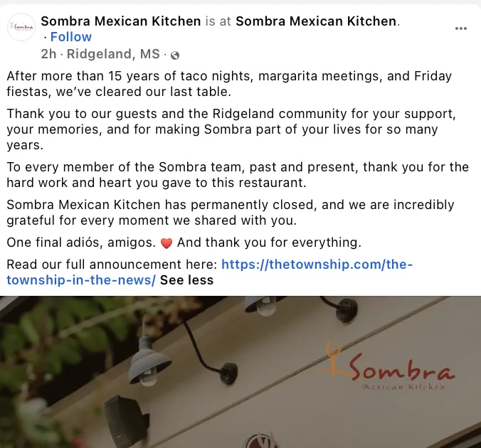Click the 'One final adiós, amigos' line
The height and width of the screenshot is (448, 481).
184,242
